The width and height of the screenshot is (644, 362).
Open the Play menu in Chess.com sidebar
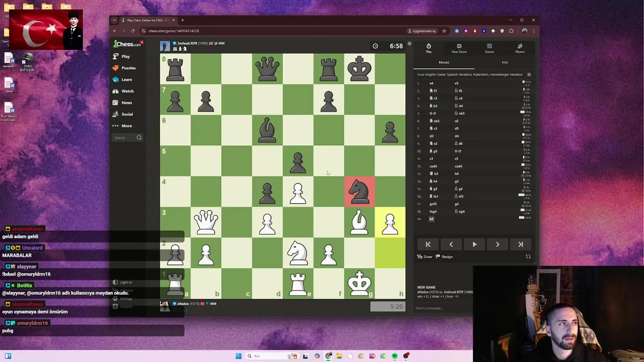[x=121, y=56]
